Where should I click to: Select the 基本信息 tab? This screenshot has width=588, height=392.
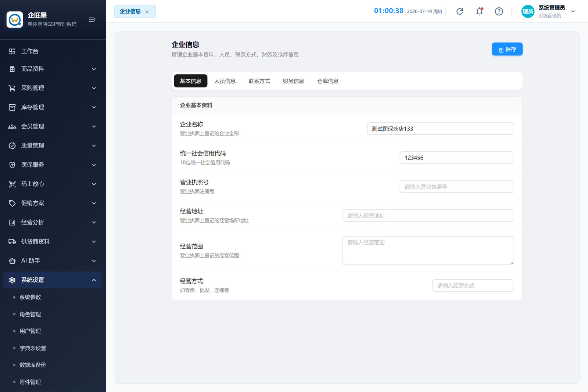coord(190,81)
